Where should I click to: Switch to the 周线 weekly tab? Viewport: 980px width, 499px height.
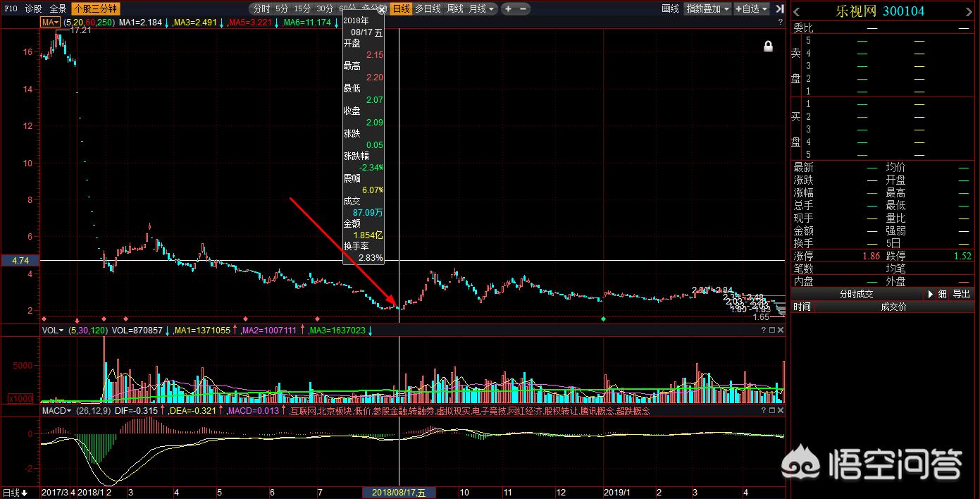pos(455,8)
